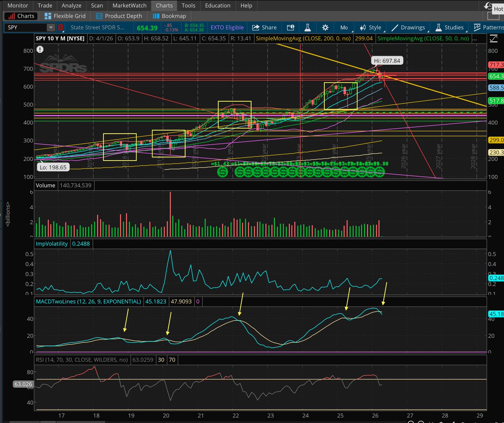Image resolution: width=504 pixels, height=423 pixels.
Task: Click the blue 588.5 price axis tag
Action: click(496, 89)
